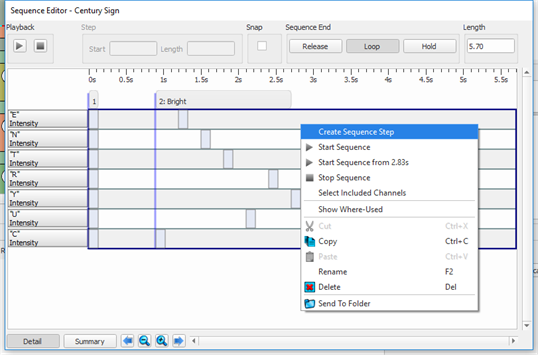Click the Step Start input field
The height and width of the screenshot is (360, 538).
click(133, 49)
